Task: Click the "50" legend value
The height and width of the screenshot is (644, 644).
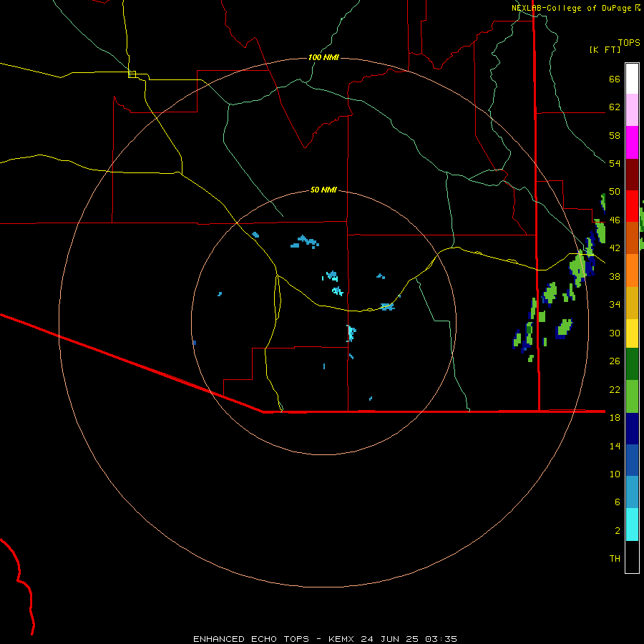Action: tap(615, 192)
